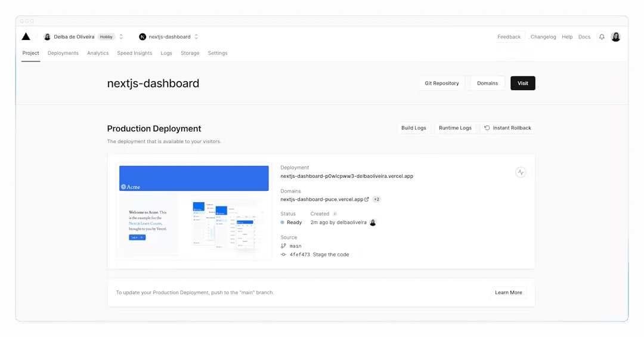
Task: Click the Created info icon
Action: click(x=335, y=214)
